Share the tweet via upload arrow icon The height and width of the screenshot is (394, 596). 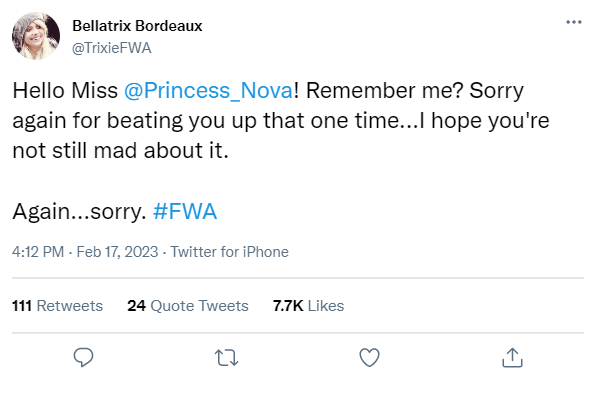512,358
